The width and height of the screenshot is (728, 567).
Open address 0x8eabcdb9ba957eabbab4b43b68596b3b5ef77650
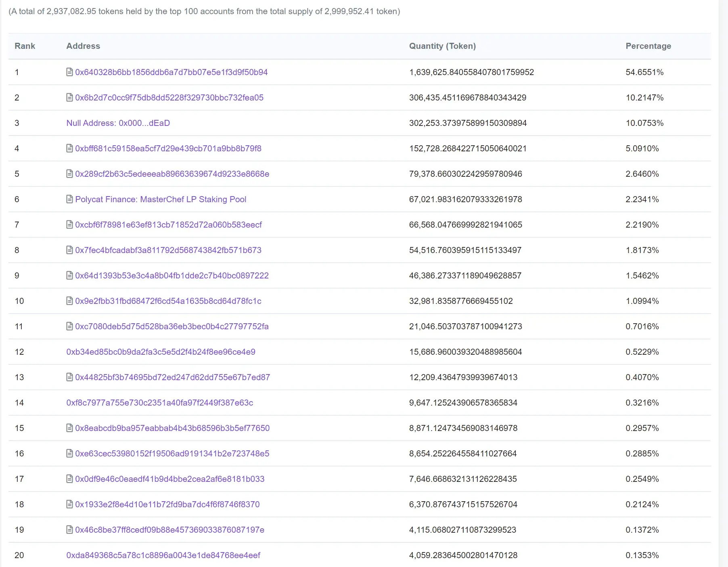coord(172,428)
